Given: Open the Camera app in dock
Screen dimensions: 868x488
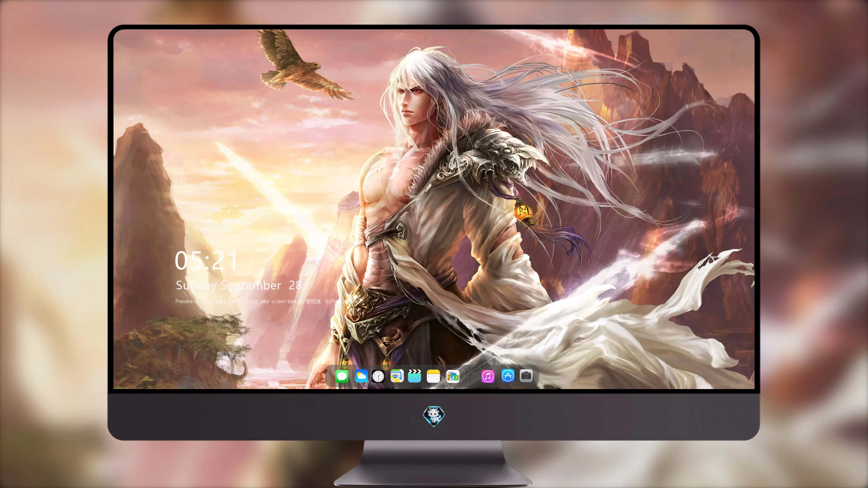Looking at the screenshot, I should click(526, 375).
